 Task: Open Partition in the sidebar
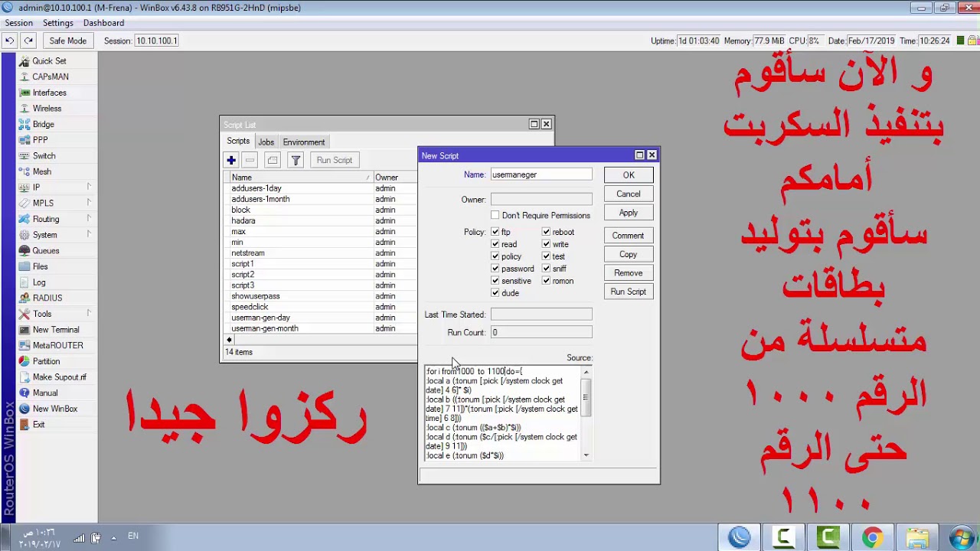tap(46, 361)
